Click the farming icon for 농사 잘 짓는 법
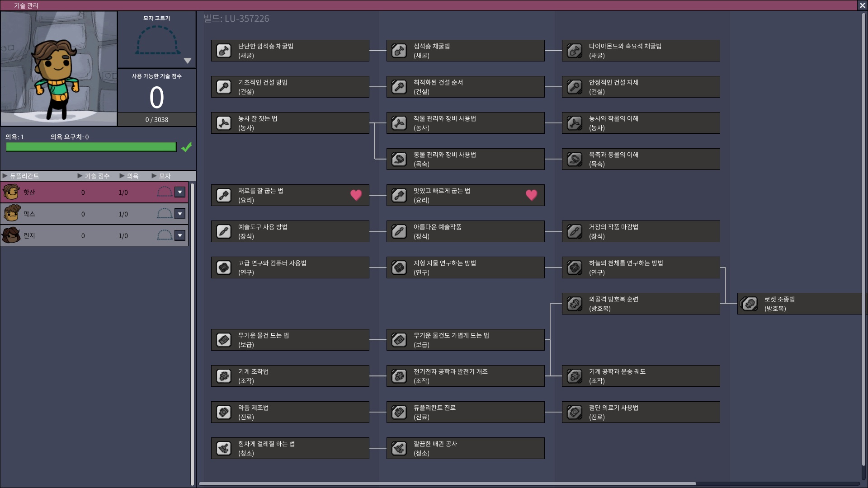The width and height of the screenshot is (868, 488). coord(224,123)
